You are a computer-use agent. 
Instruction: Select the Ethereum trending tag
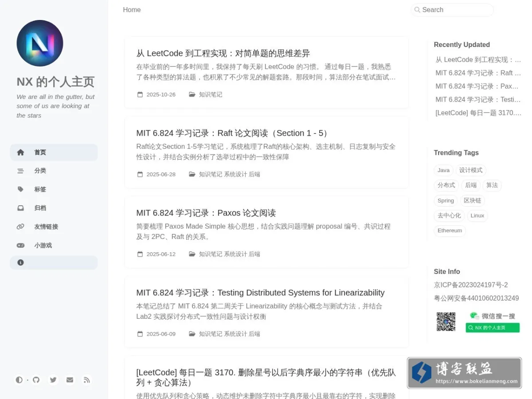point(450,231)
